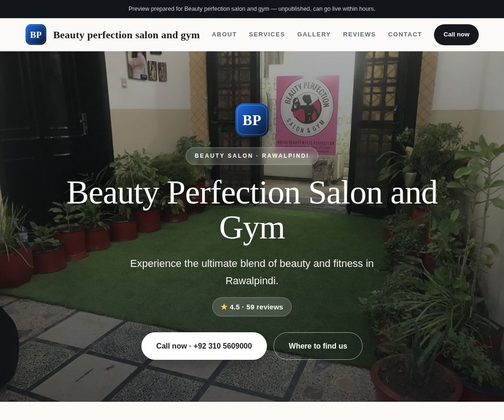This screenshot has height=420, width=504.
Task: Open Gallery from the navigation
Action: 314,35
